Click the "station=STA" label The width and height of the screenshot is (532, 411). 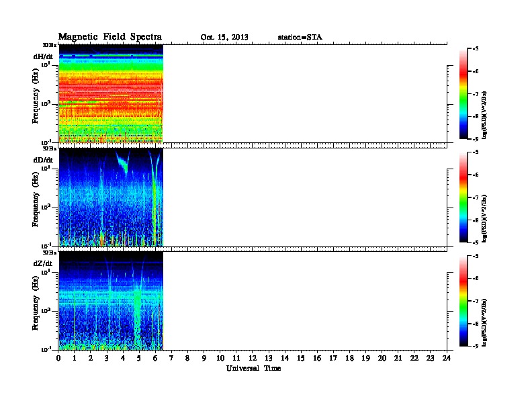point(300,37)
